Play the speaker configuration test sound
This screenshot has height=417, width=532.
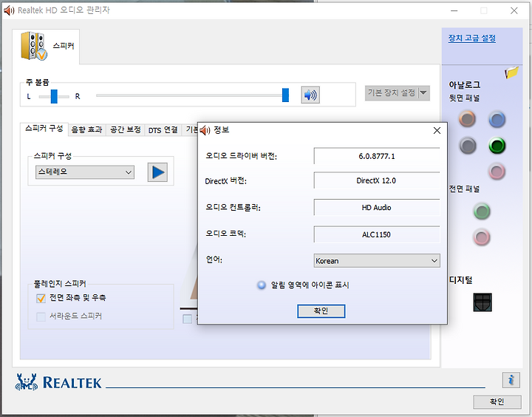click(157, 172)
